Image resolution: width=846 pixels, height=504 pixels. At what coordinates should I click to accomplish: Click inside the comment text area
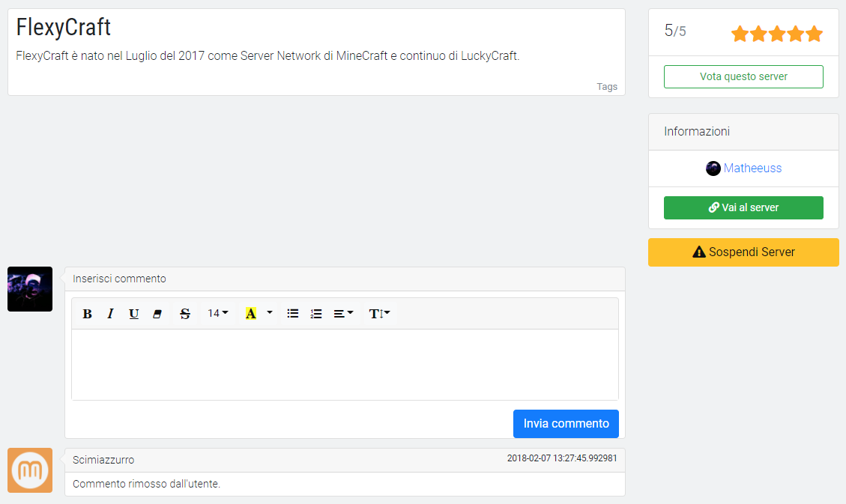[345, 365]
